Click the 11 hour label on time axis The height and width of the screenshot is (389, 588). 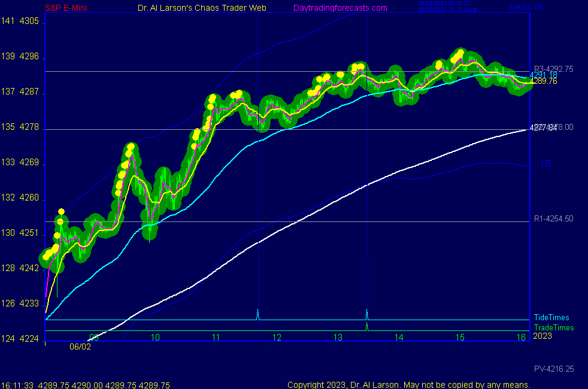point(216,338)
